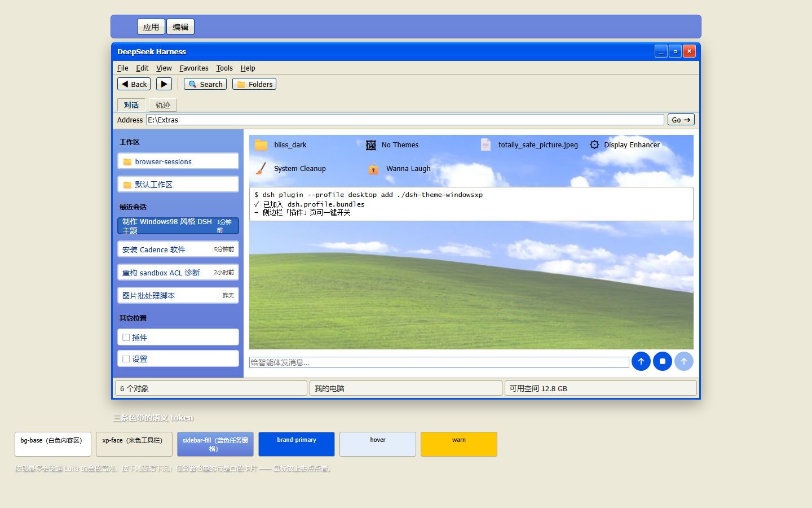Open the Search toolbar button

tap(205, 84)
